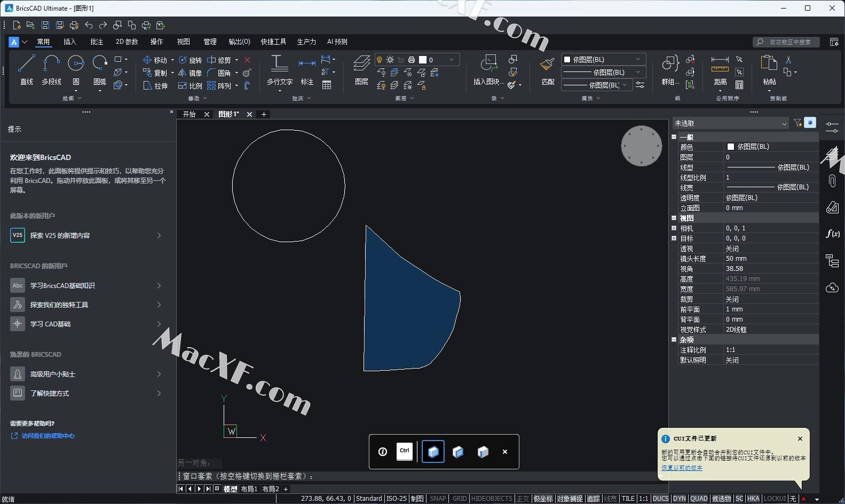Click the Ctrl key button in selection bar
Screen dimensions: 845x504
tap(405, 451)
